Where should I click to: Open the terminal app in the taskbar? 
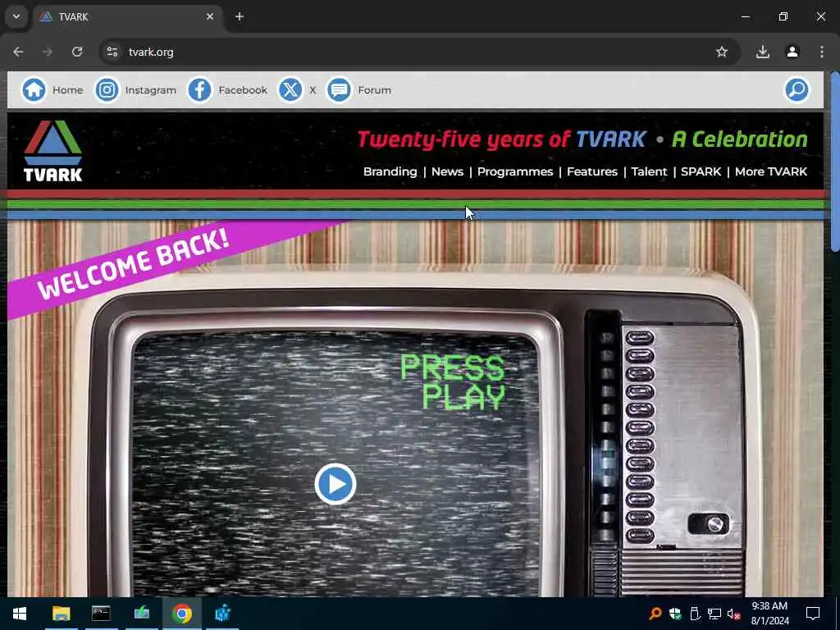[101, 614]
